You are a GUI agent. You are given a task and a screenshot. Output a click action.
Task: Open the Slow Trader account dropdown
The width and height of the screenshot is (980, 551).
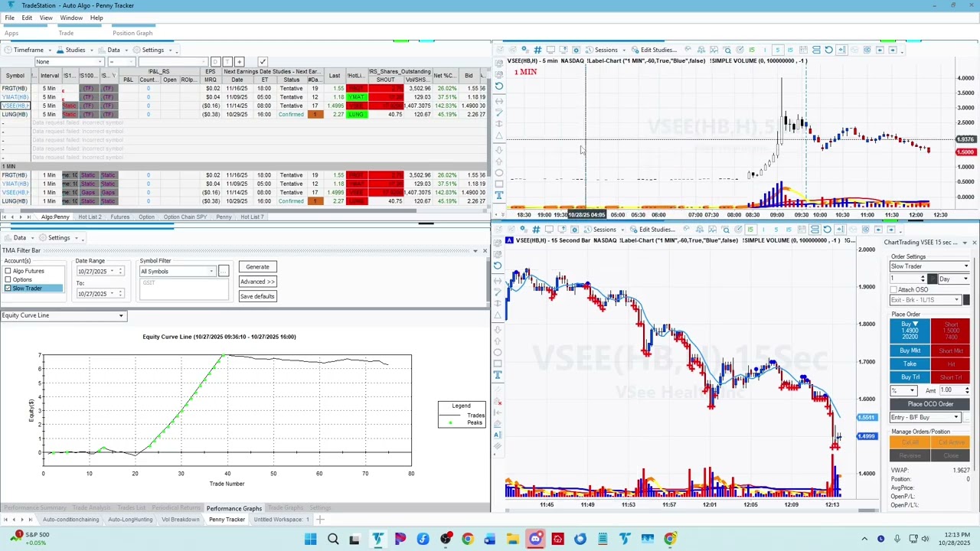[x=929, y=266]
